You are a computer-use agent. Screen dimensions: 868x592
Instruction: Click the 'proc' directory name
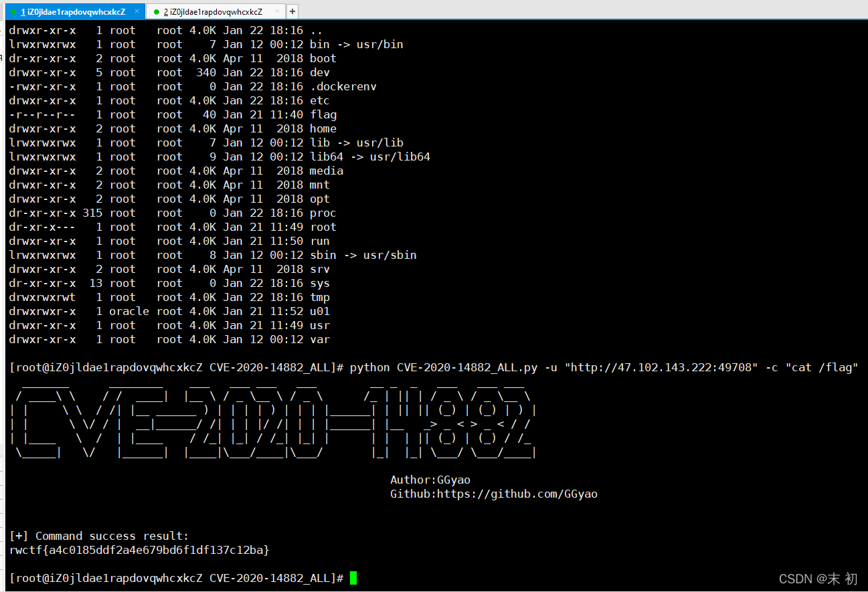click(323, 213)
